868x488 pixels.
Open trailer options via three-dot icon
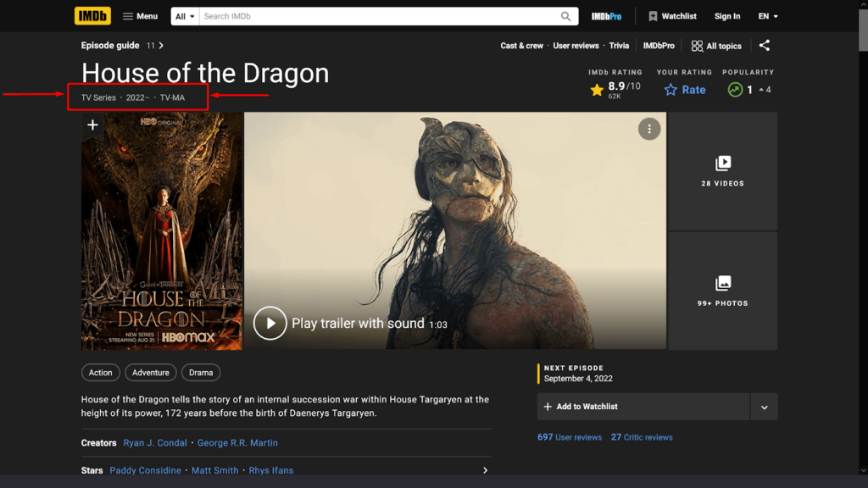click(649, 128)
